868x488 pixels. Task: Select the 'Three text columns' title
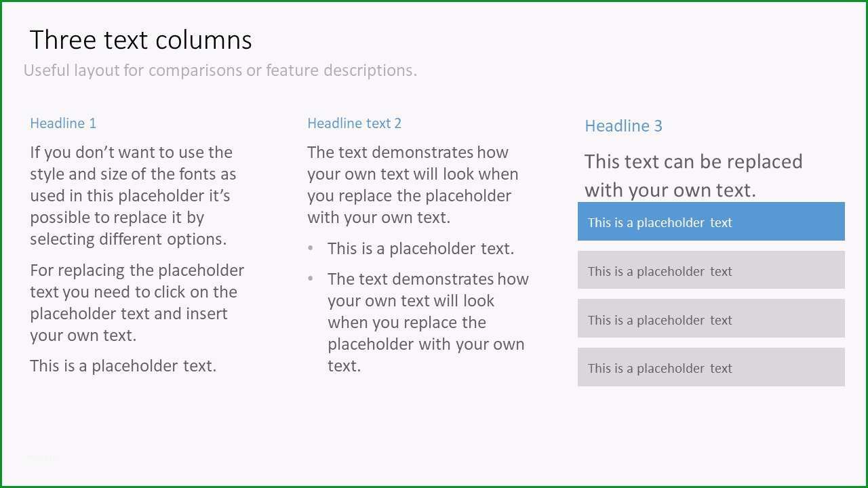[141, 40]
